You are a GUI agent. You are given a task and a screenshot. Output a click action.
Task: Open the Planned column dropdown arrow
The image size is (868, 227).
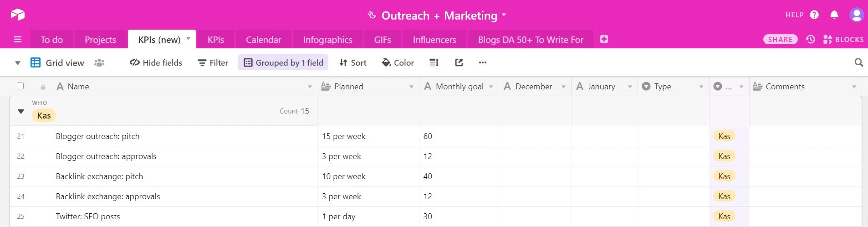click(411, 87)
